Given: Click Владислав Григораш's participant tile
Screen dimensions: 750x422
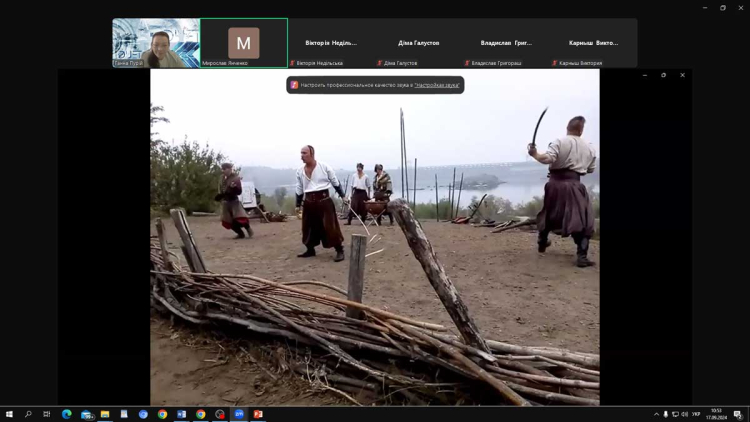Looking at the screenshot, I should [x=506, y=43].
